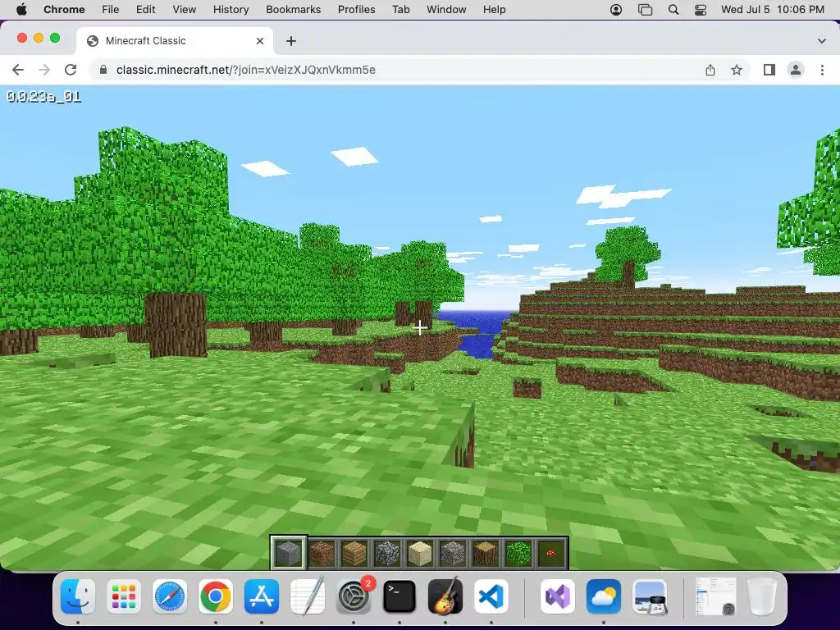Select the red mushroom hotbar slot
Screen dimensions: 840x630
click(550, 552)
